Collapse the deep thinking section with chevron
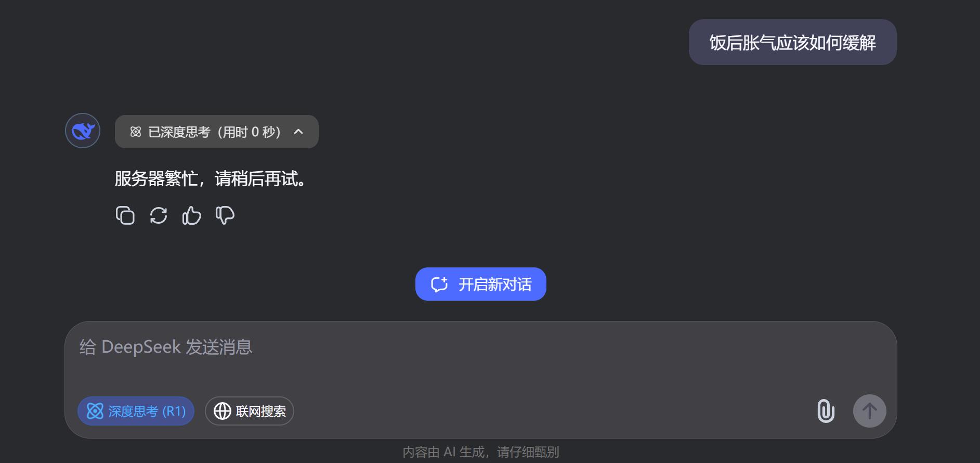The width and height of the screenshot is (980, 463). point(298,132)
